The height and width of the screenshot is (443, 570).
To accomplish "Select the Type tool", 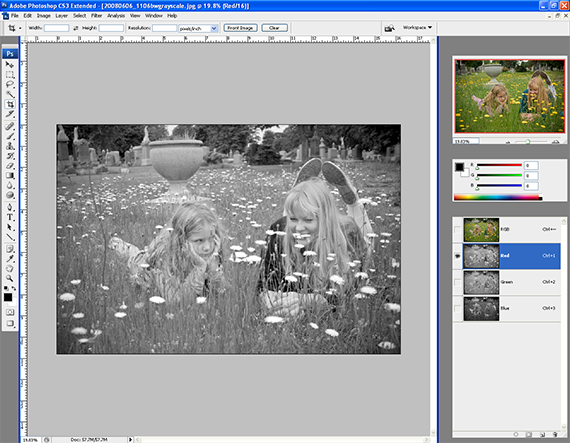I will pos(10,217).
